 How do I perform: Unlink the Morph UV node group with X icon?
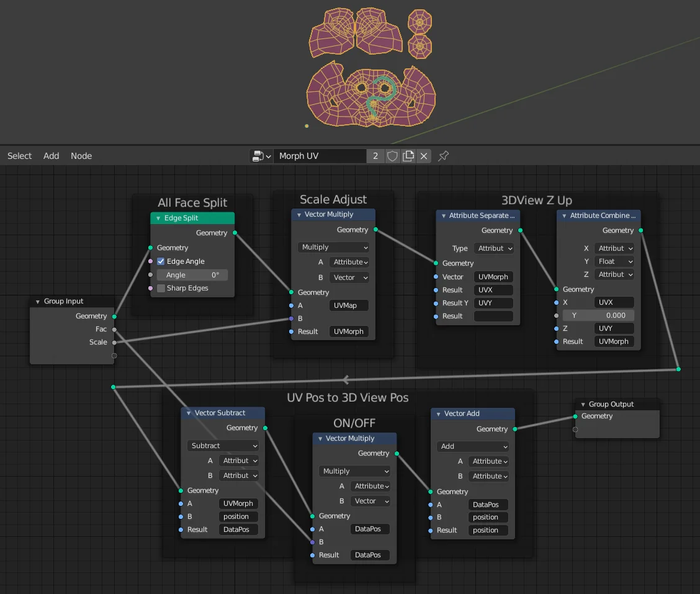click(x=423, y=156)
